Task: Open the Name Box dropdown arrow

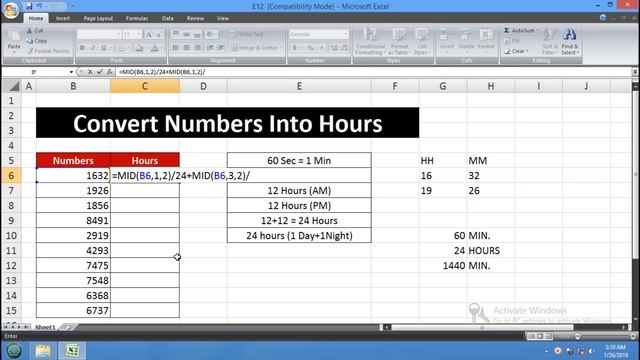Action: click(x=71, y=72)
